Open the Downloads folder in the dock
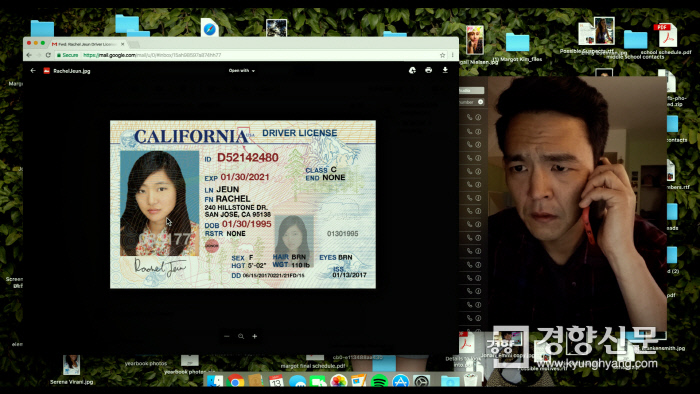 coord(450,382)
